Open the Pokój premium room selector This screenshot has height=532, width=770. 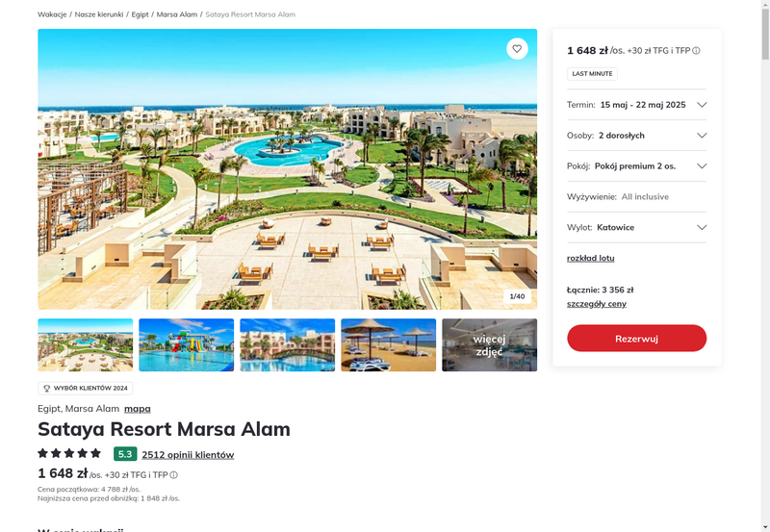[636, 165]
